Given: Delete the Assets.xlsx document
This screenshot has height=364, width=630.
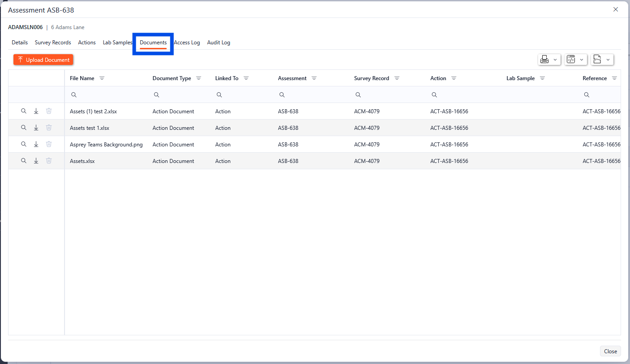Looking at the screenshot, I should click(x=49, y=161).
